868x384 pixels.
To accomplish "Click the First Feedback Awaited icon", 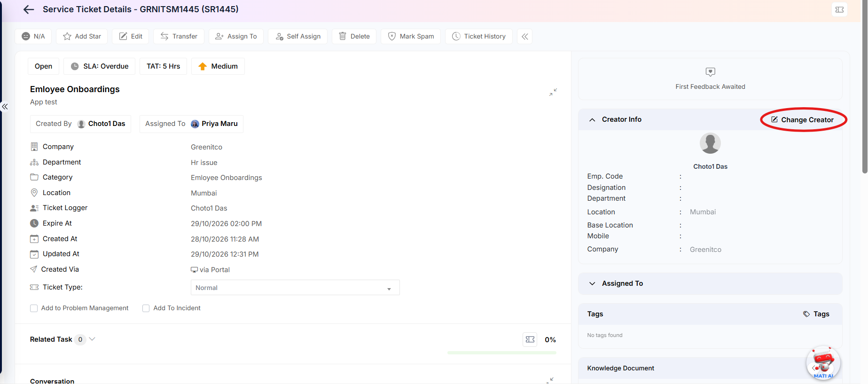I will 710,72.
